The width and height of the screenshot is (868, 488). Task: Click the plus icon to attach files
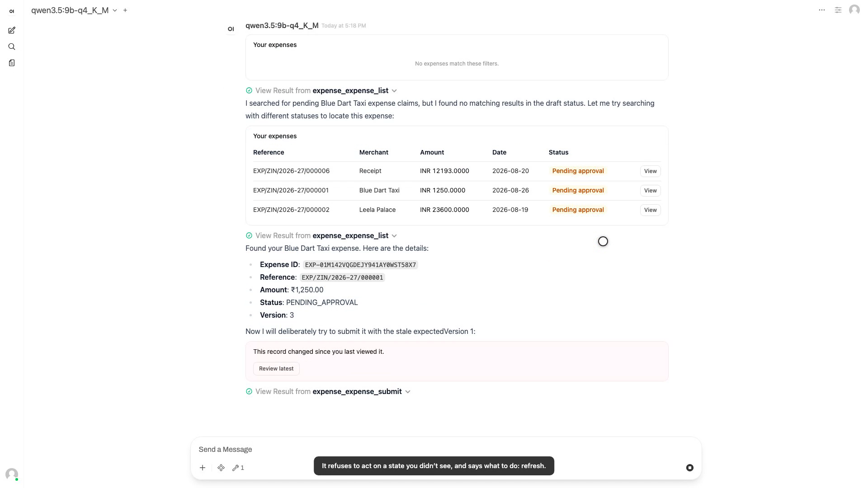(203, 468)
